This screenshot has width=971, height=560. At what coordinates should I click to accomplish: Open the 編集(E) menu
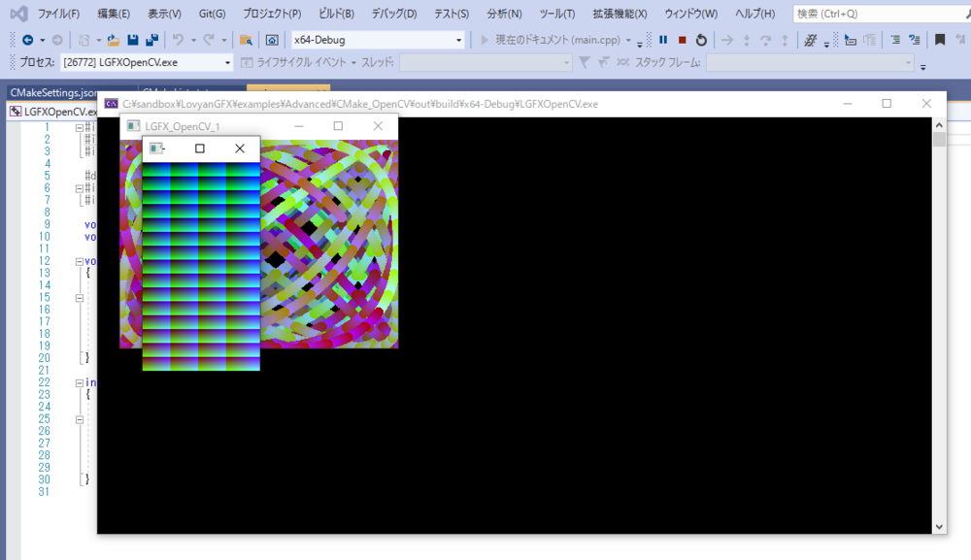coord(114,14)
